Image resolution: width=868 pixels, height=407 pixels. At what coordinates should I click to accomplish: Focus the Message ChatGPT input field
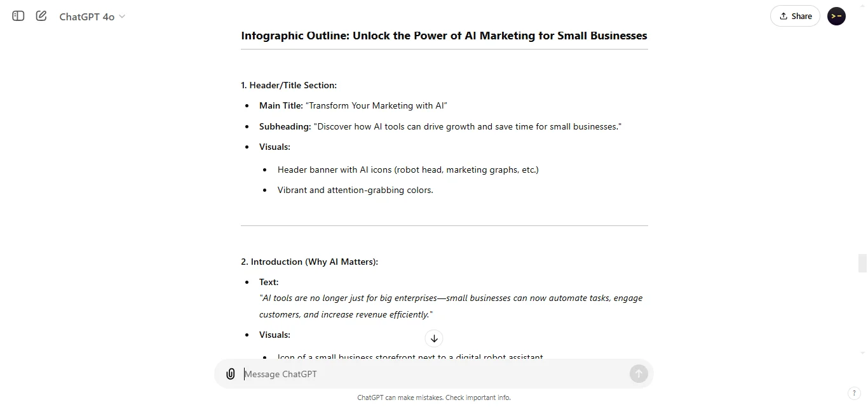(x=381, y=373)
